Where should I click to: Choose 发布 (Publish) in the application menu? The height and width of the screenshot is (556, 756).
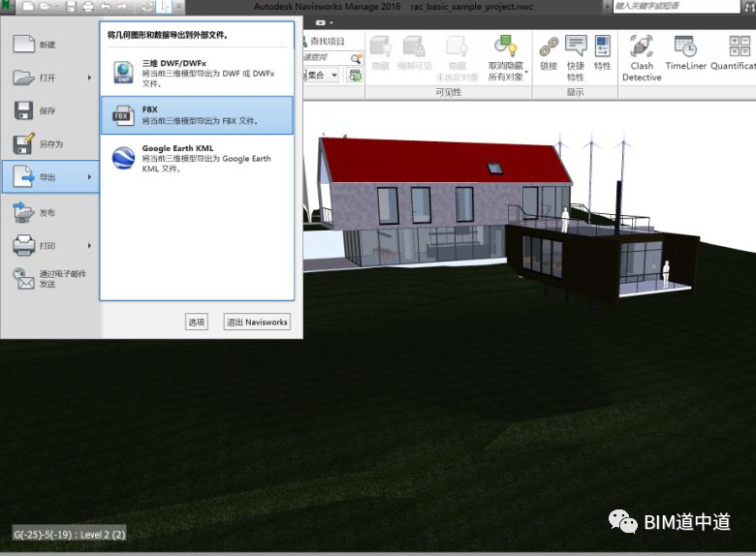[x=49, y=212]
